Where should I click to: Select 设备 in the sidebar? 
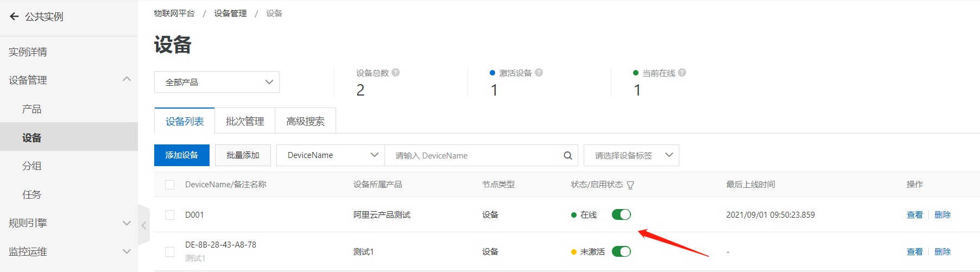pos(68,137)
